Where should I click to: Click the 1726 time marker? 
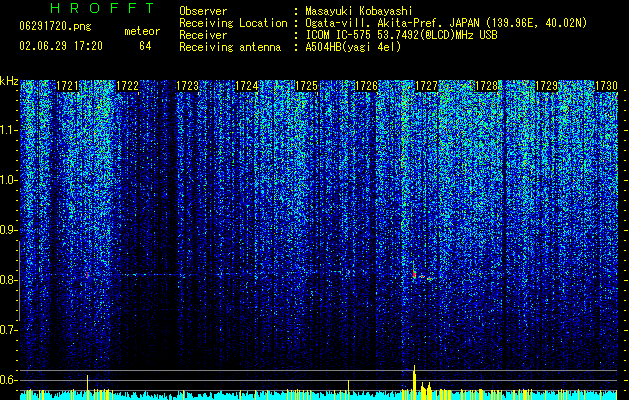366,86
